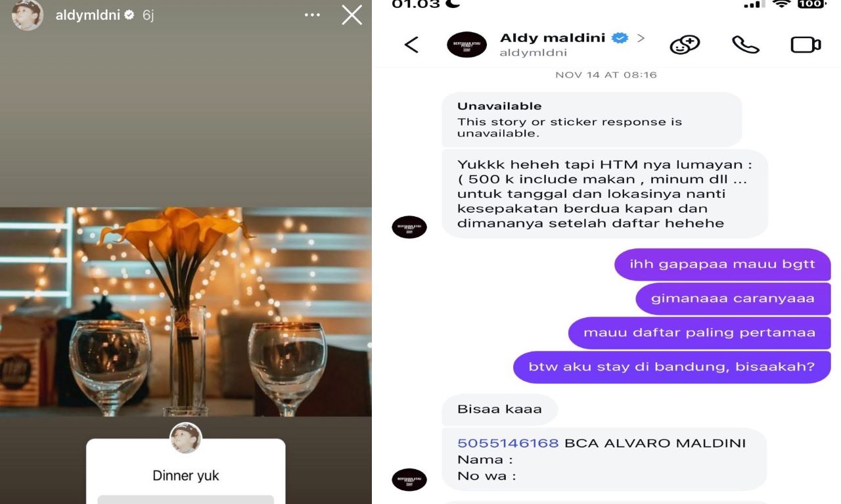Select 'ihh gapapaa mauu bgtt' message bubble
The width and height of the screenshot is (841, 504).
[722, 264]
